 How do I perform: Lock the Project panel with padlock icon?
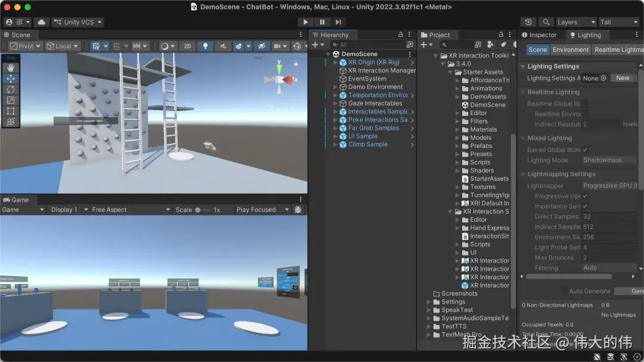click(501, 35)
